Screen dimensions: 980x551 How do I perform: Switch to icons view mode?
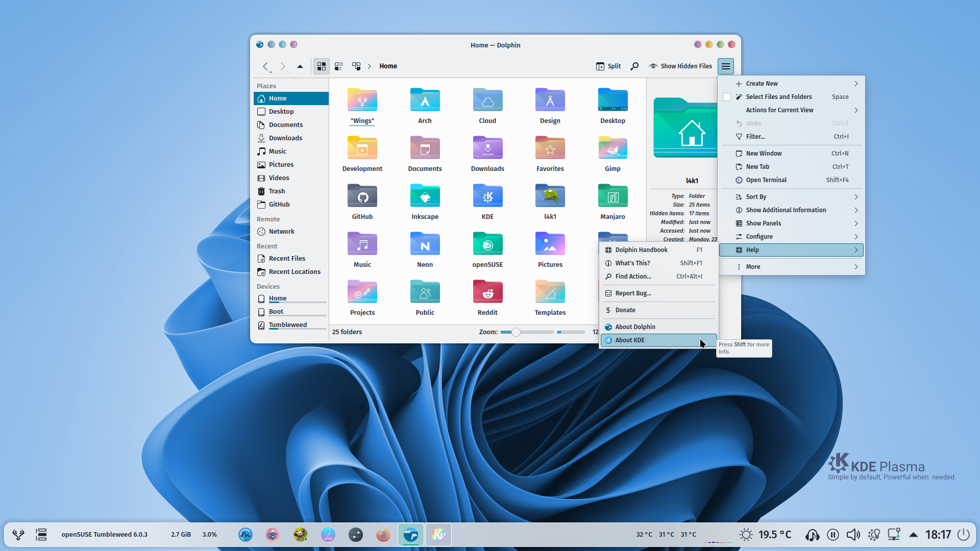pos(321,66)
